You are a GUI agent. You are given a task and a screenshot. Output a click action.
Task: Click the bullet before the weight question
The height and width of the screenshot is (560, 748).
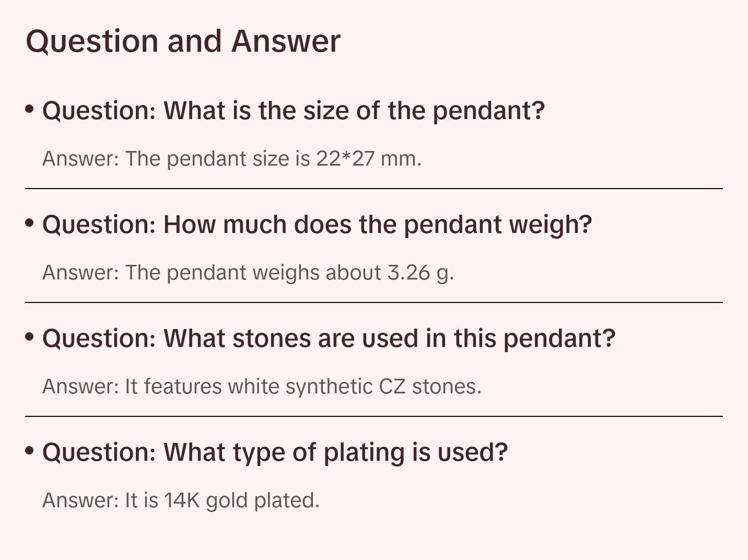30,223
